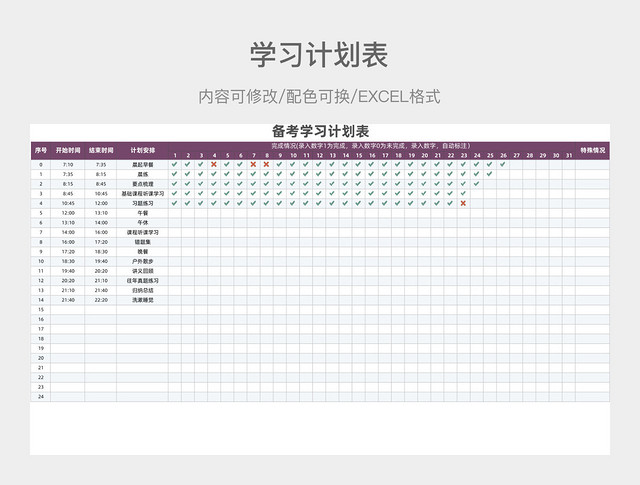Select the 计划安排 column header
The image size is (640, 485).
pyautogui.click(x=142, y=150)
